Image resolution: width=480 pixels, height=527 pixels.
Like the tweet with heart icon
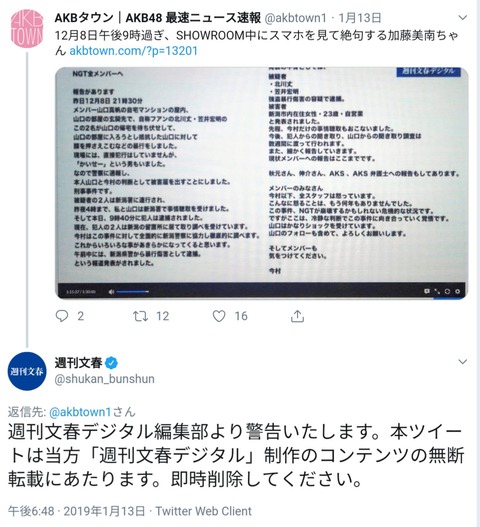pyautogui.click(x=219, y=316)
